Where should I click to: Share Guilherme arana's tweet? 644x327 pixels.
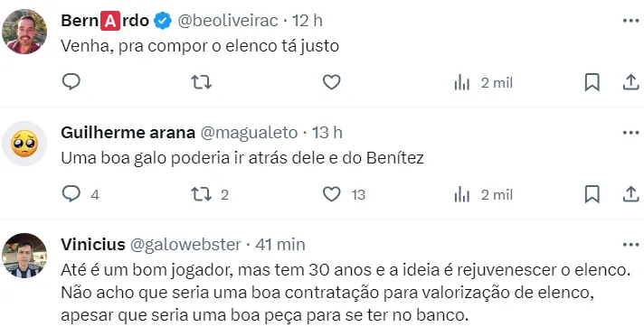pyautogui.click(x=630, y=194)
